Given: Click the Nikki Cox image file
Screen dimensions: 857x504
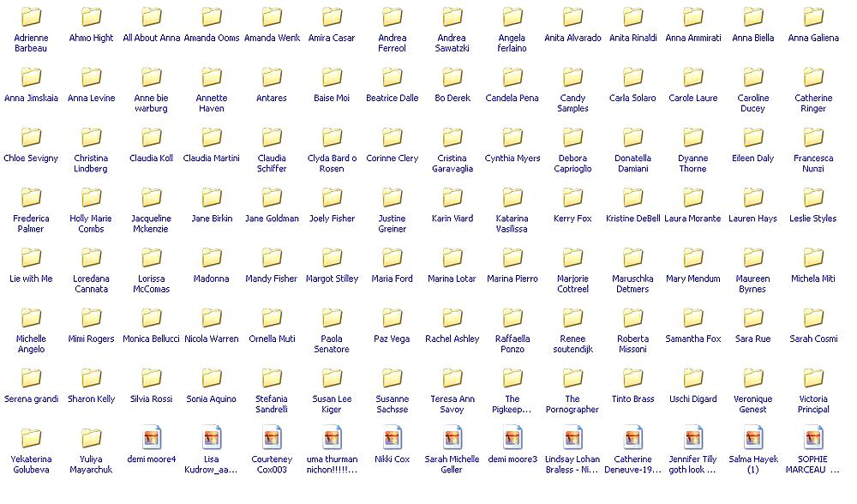Looking at the screenshot, I should coord(392,438).
